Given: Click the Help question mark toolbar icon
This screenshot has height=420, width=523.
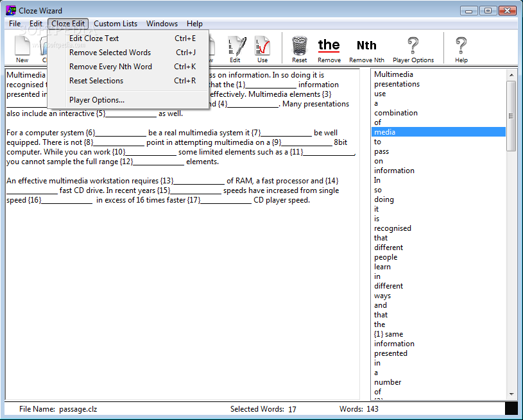Looking at the screenshot, I should (461, 49).
